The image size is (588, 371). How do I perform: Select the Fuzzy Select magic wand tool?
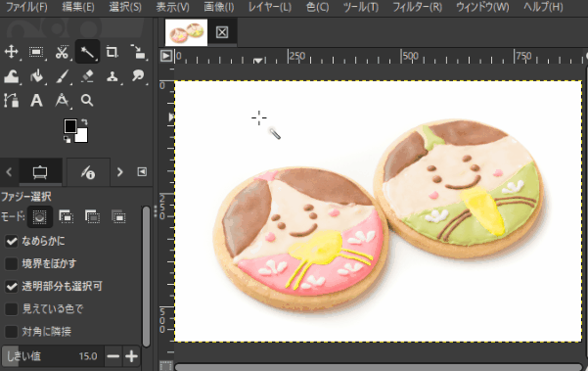click(x=87, y=52)
